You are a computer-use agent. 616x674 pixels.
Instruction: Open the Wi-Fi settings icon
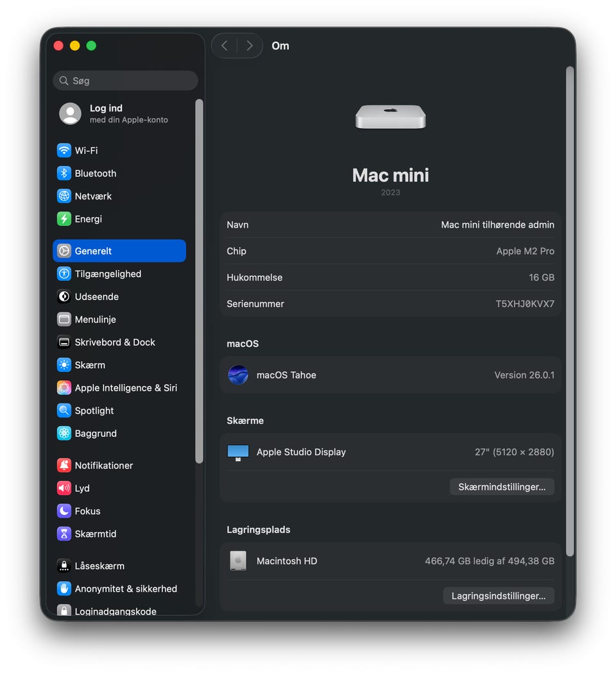(64, 151)
